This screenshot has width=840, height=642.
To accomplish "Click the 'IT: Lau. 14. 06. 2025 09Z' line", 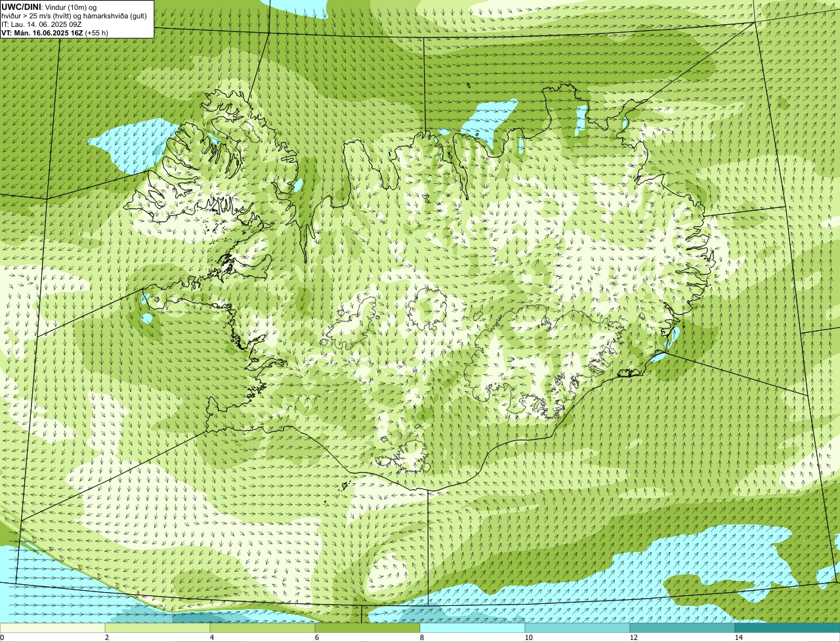I will (41, 24).
